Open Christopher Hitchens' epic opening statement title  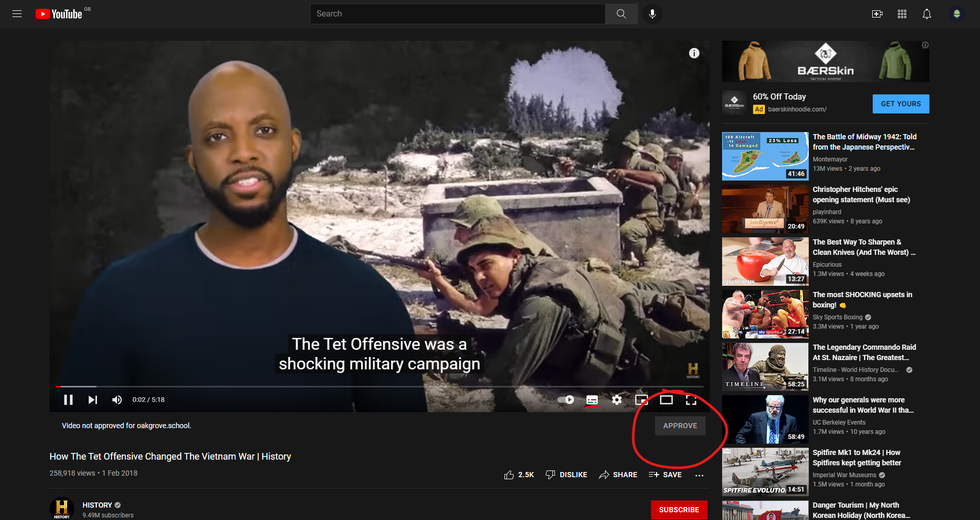point(861,194)
